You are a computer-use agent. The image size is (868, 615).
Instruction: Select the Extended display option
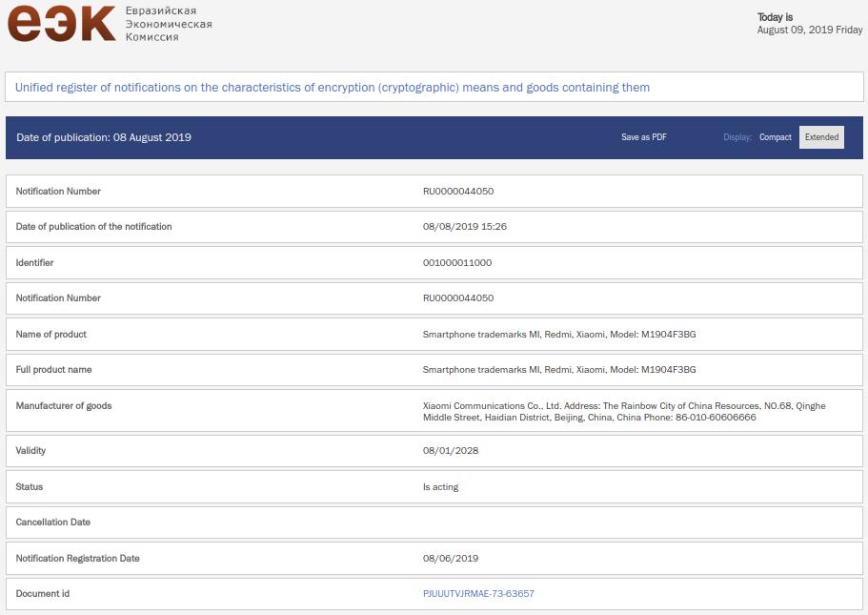tap(821, 137)
